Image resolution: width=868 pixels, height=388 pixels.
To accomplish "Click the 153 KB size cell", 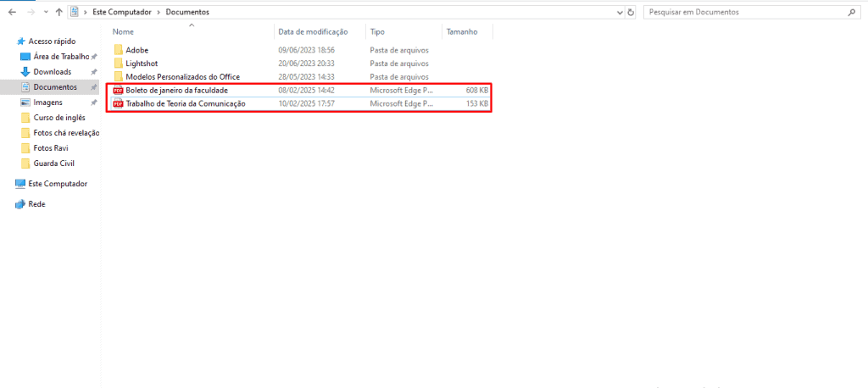I will pos(476,103).
